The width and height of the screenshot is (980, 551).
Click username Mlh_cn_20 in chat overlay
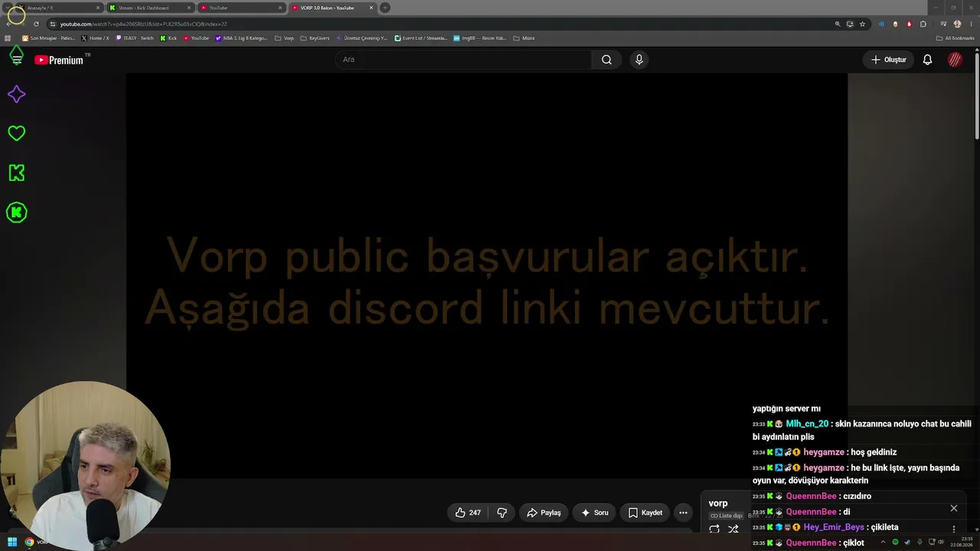click(x=807, y=424)
